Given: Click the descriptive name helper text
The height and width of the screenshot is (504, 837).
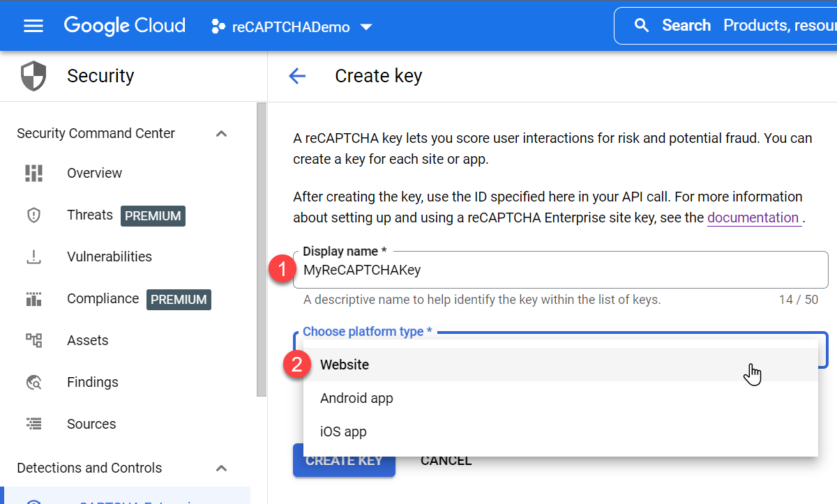Looking at the screenshot, I should 482,300.
